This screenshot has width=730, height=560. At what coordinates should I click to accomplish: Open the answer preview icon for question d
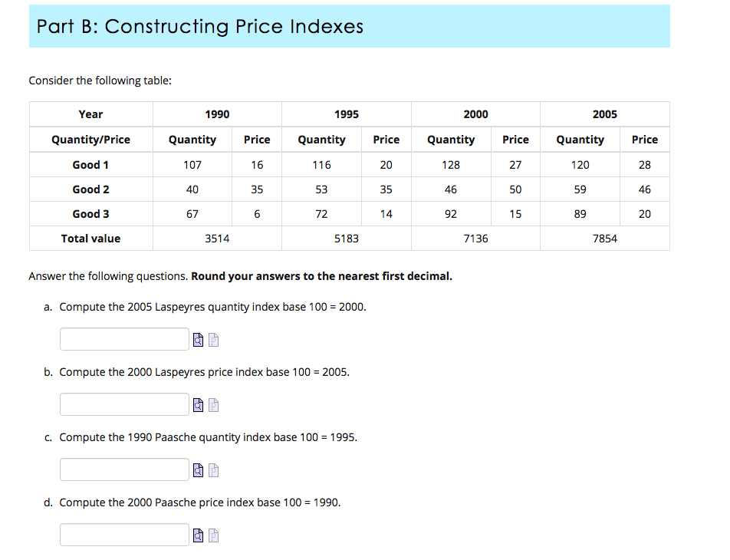[x=198, y=535]
